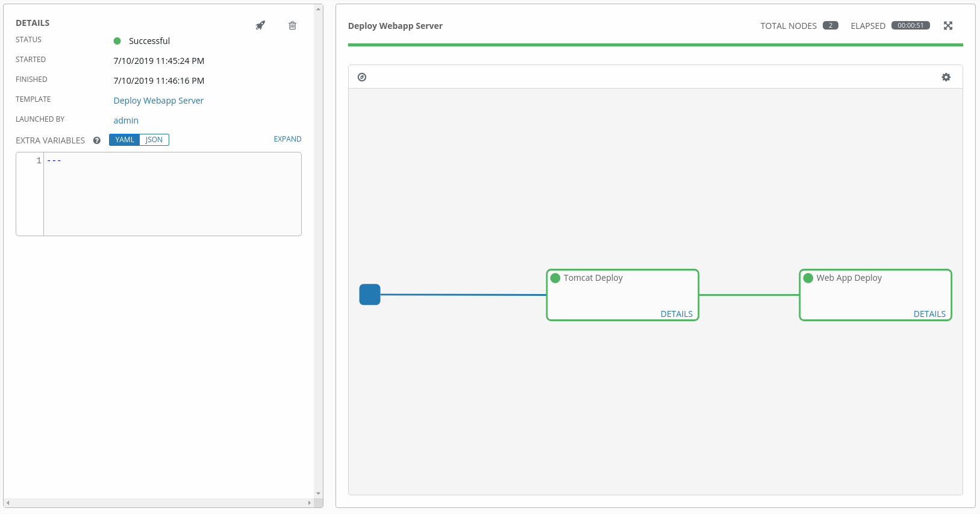This screenshot has height=514, width=980.
Task: Switch extra variables to YAML
Action: (125, 140)
